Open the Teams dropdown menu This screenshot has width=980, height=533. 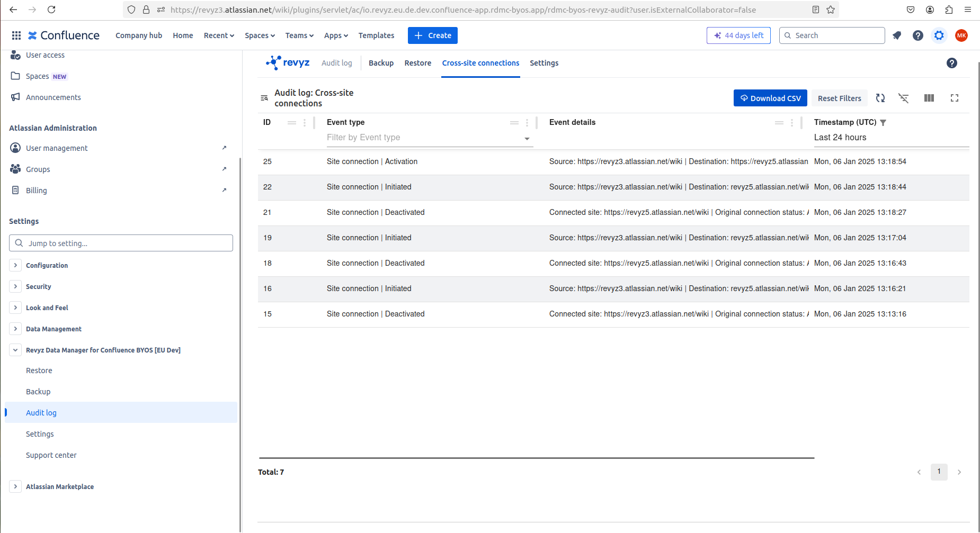(299, 35)
